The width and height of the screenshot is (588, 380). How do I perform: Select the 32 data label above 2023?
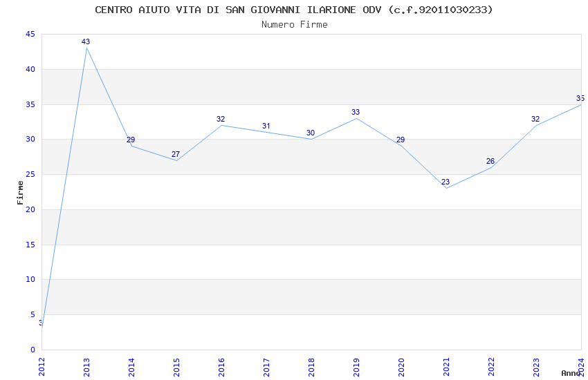pyautogui.click(x=535, y=119)
